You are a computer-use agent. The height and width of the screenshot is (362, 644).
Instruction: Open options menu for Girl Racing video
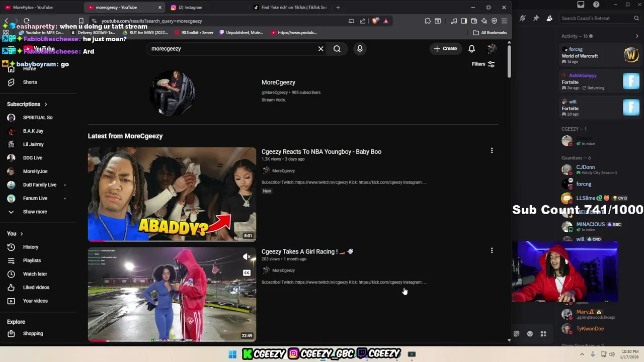pyautogui.click(x=492, y=250)
